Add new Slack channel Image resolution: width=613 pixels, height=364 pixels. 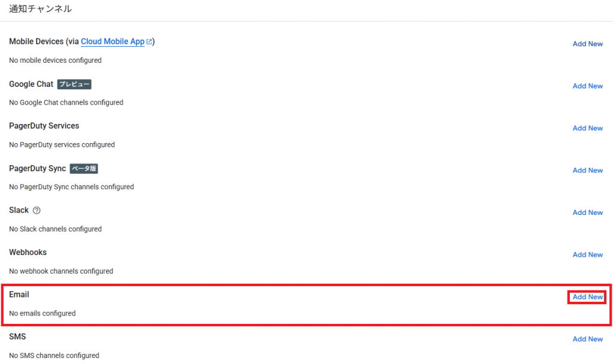[x=587, y=213]
